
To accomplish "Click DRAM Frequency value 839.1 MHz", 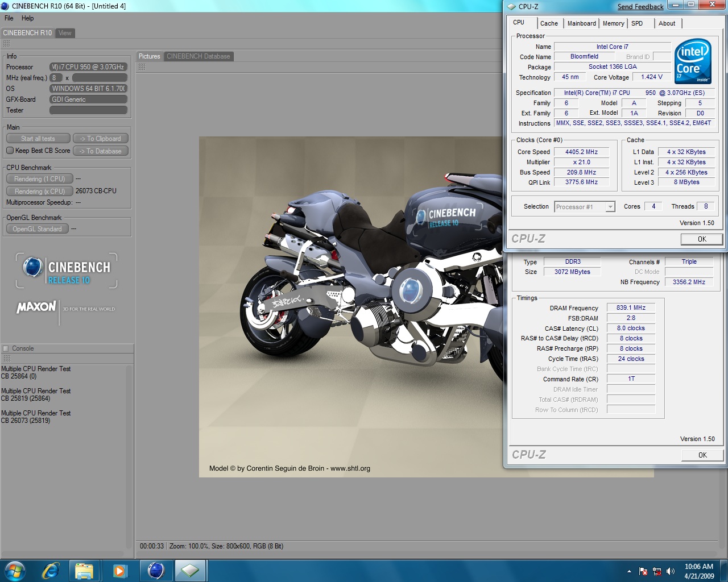I will coord(631,308).
